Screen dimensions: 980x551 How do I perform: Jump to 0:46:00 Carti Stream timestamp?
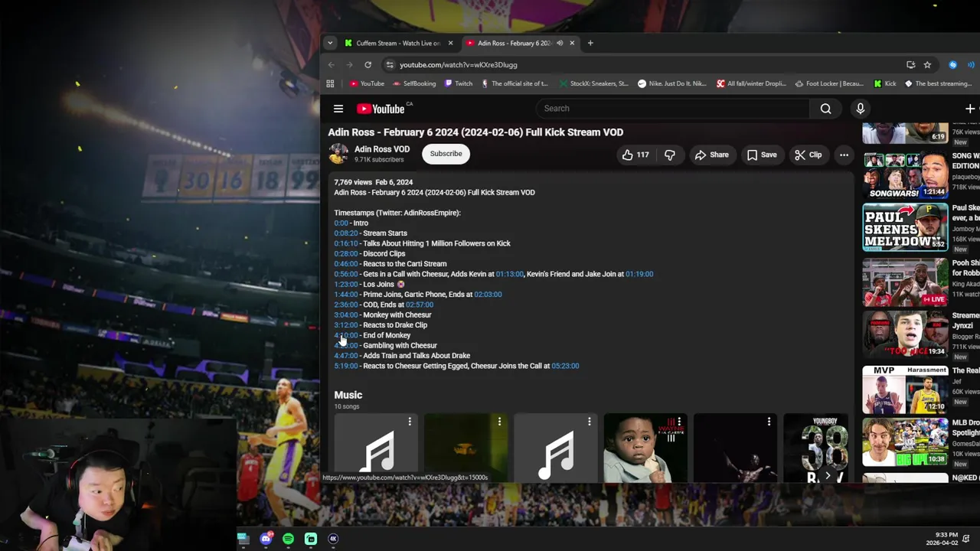[346, 264]
